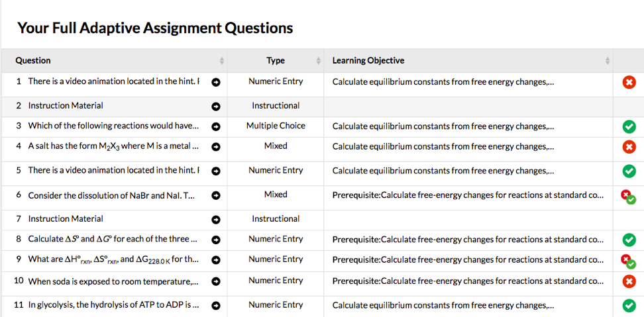Click the arrow icon beside question 6
644x317 pixels.
coord(215,195)
